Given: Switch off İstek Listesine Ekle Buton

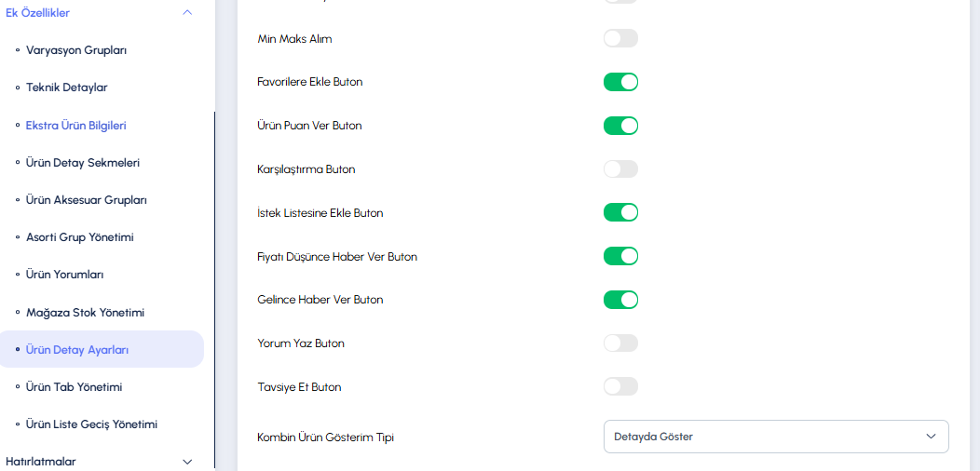Looking at the screenshot, I should [x=620, y=212].
